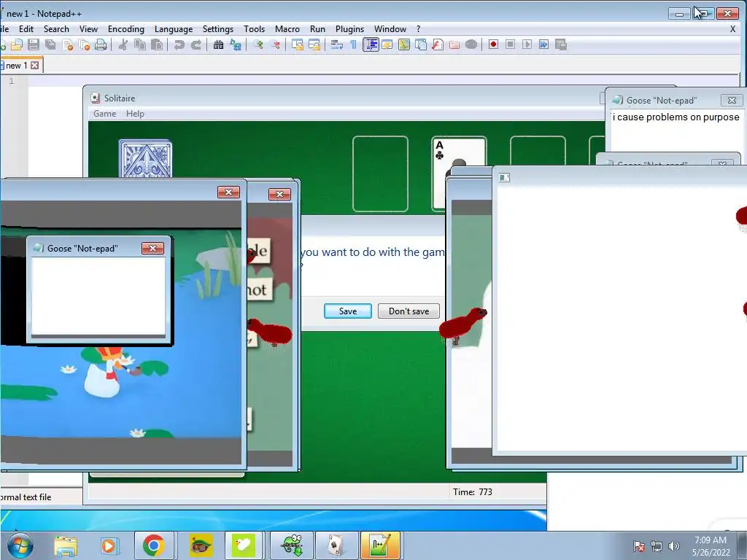Open the Solitaire Help menu

135,114
